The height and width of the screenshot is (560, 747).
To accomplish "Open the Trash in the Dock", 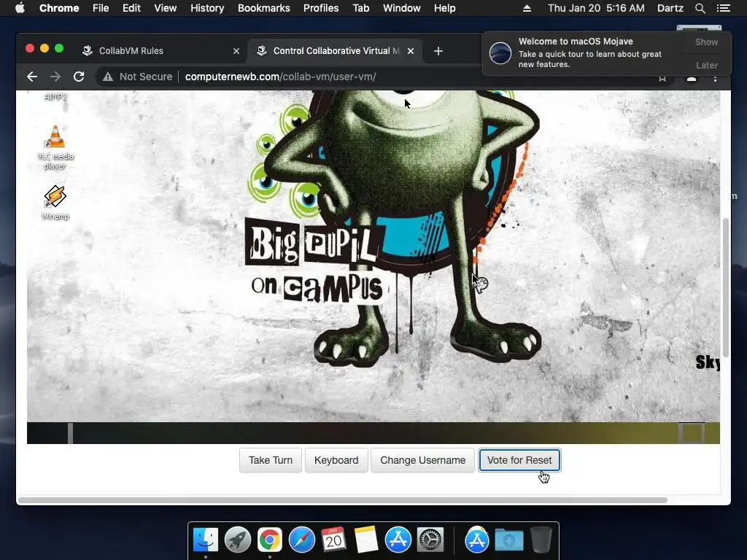I will tap(541, 540).
